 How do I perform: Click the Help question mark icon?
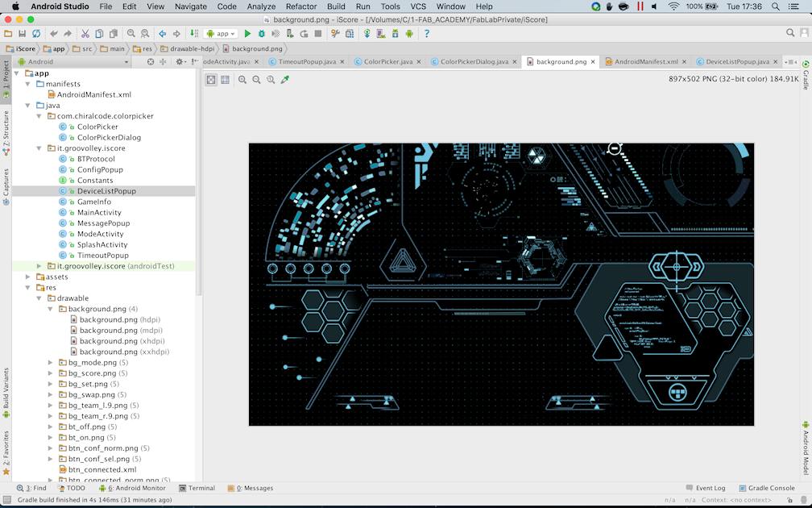click(x=427, y=34)
